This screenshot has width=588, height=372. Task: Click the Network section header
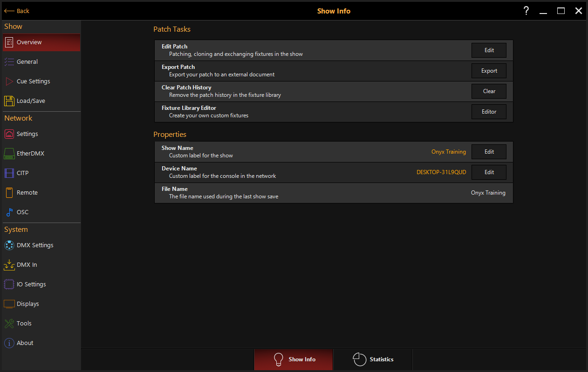coord(18,118)
